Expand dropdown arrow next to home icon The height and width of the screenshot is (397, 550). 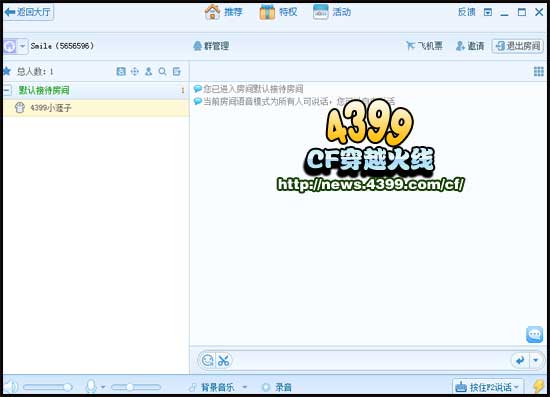22,46
